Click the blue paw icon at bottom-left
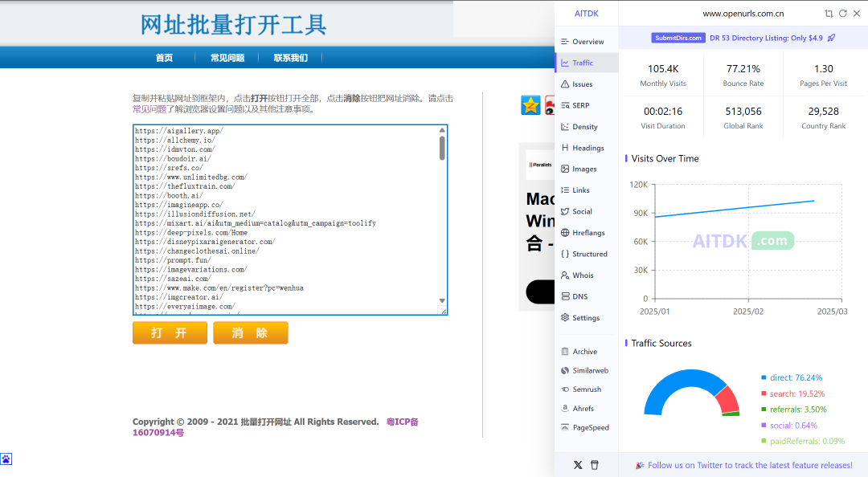Image resolution: width=868 pixels, height=477 pixels. pos(6,459)
